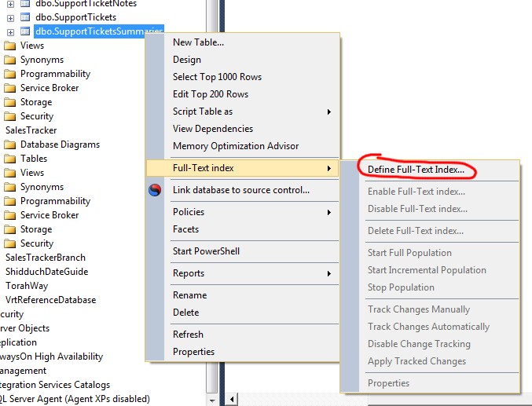The width and height of the screenshot is (532, 406).
Task: Choose Edit Top 200 Rows
Action: click(x=211, y=94)
